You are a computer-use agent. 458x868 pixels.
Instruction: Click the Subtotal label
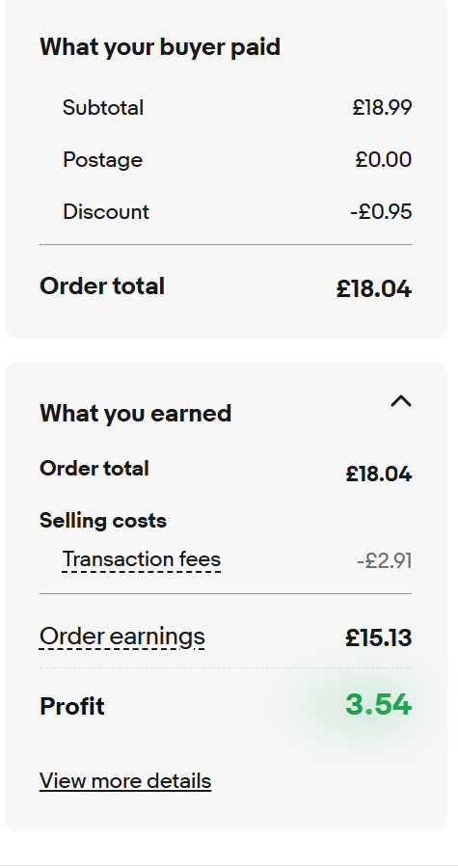103,107
